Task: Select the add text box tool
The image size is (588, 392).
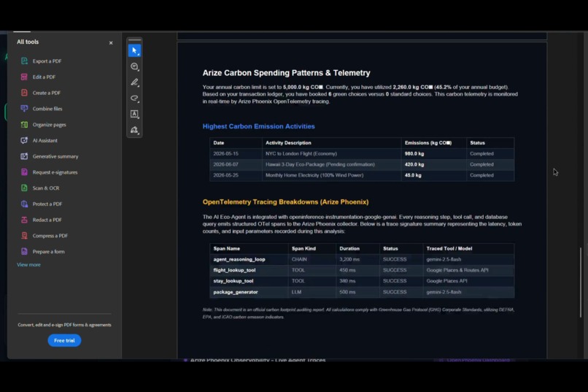Action: (x=135, y=114)
